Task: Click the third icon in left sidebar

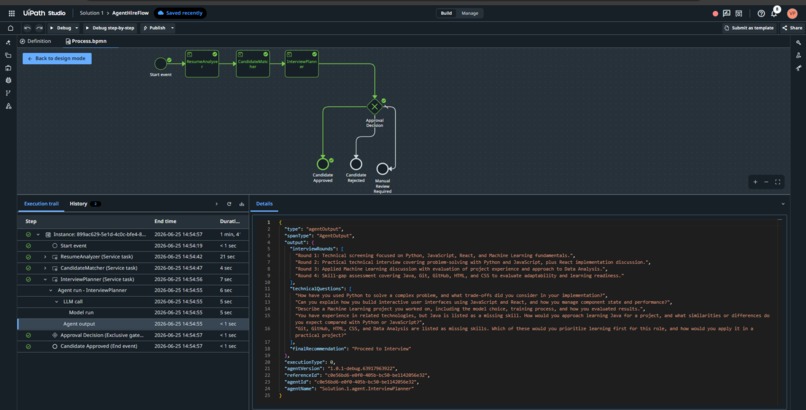Action: click(x=8, y=68)
